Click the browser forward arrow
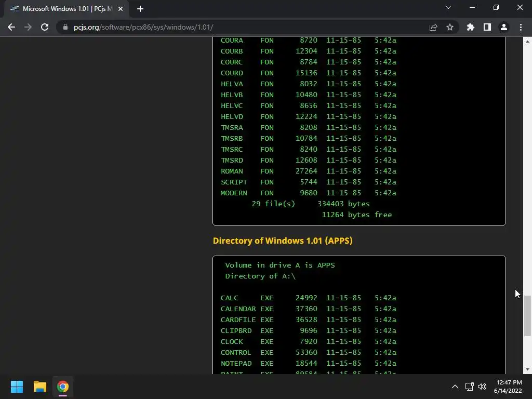 coord(28,27)
